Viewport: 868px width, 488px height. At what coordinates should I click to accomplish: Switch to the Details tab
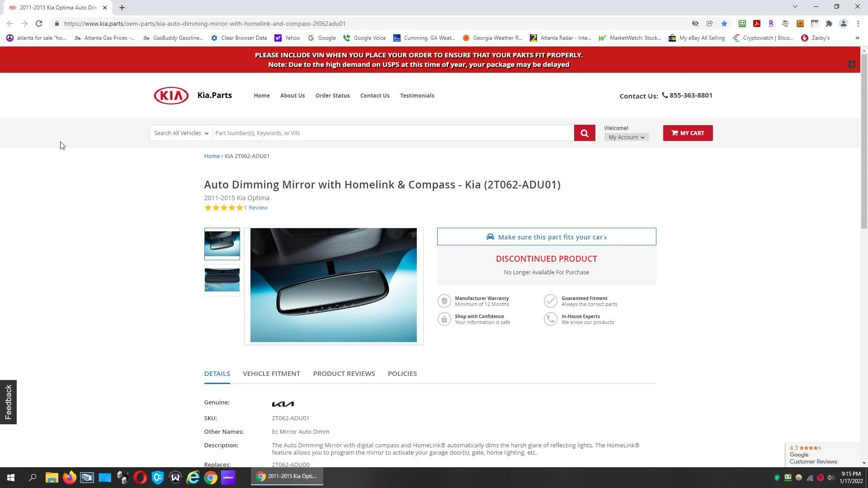tap(217, 374)
